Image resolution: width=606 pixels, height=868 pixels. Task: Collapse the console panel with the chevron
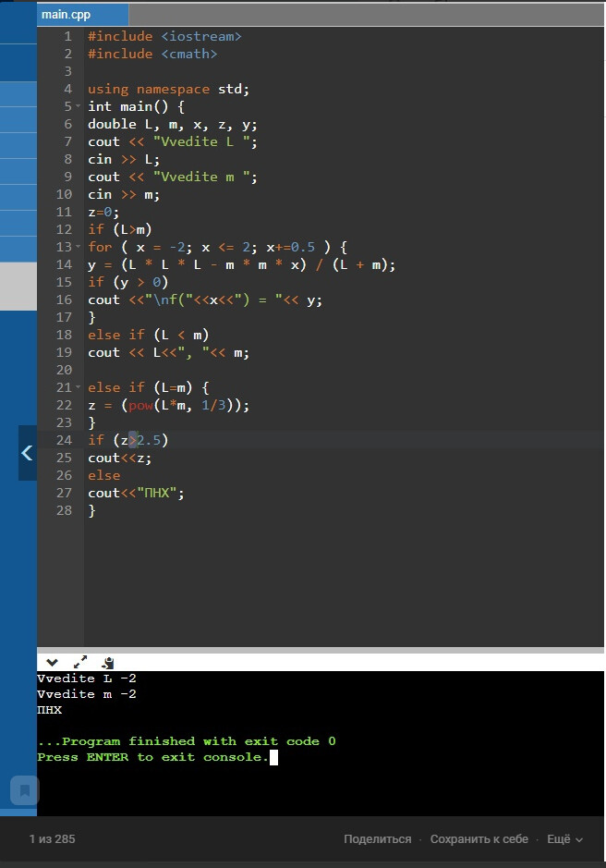click(52, 662)
